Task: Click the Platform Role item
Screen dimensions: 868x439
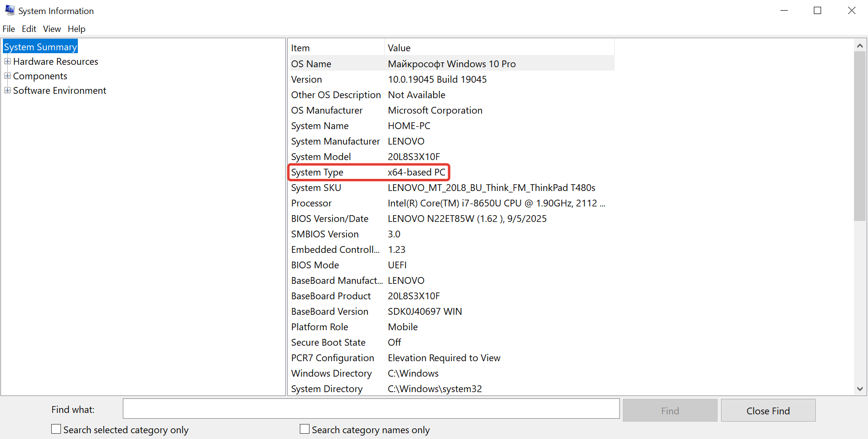Action: (320, 327)
